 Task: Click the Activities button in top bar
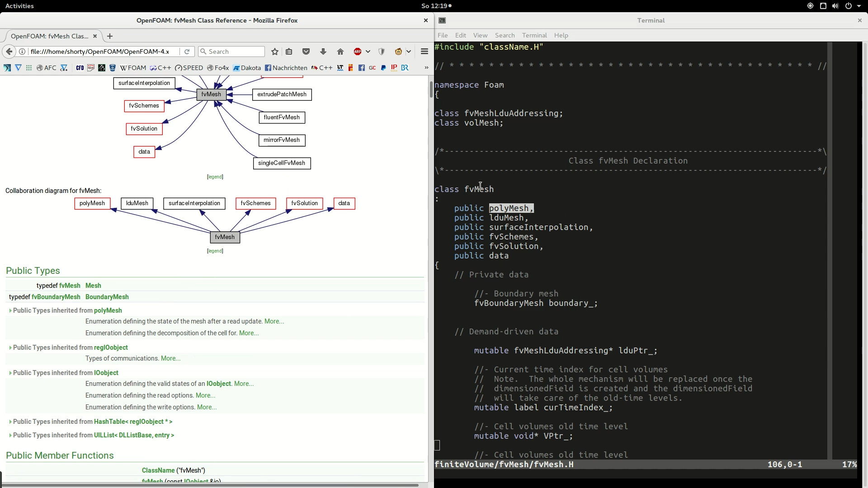tap(19, 6)
